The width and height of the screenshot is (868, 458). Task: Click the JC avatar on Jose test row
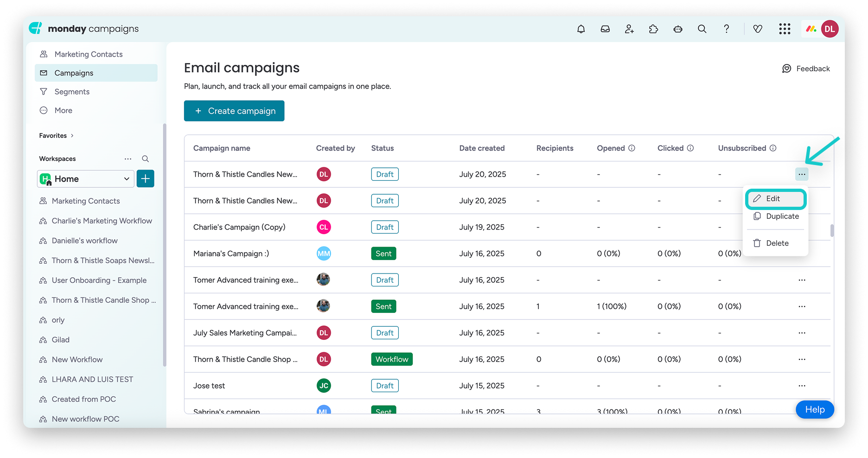tap(324, 386)
